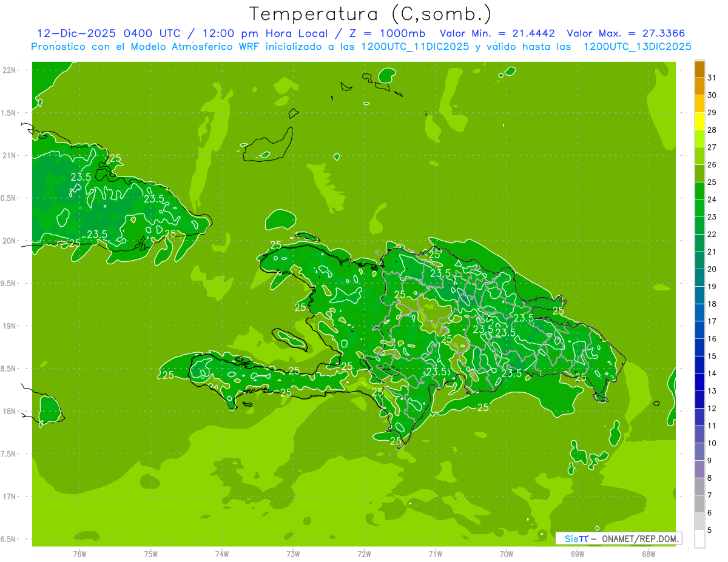This screenshot has width=728, height=562.
Task: Click the pressure level text "Z = 1000mb"
Action: pyautogui.click(x=385, y=33)
